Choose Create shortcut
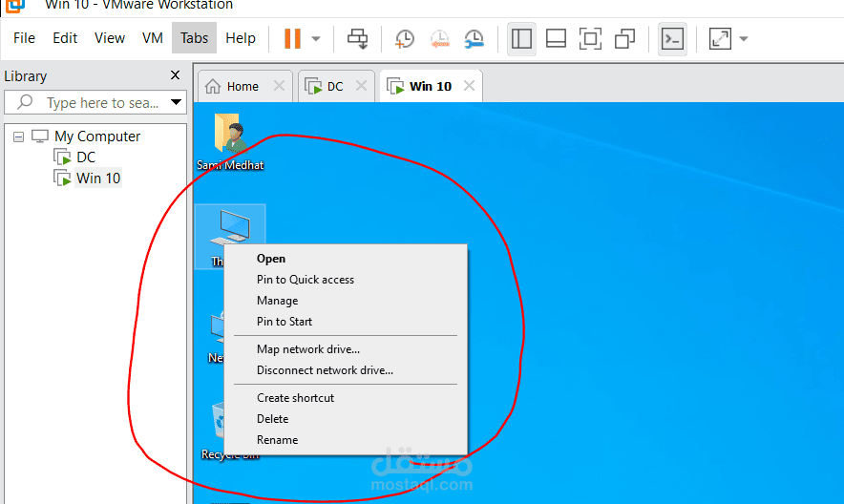Image resolution: width=844 pixels, height=504 pixels. [346, 397]
